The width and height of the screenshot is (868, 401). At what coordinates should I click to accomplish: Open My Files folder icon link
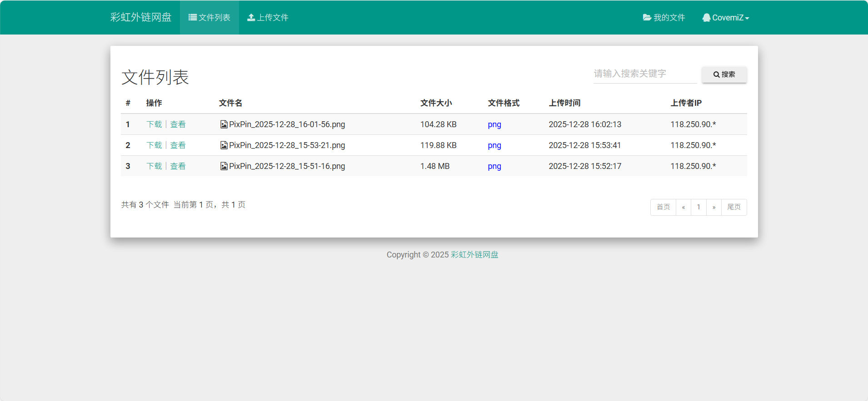tap(647, 18)
